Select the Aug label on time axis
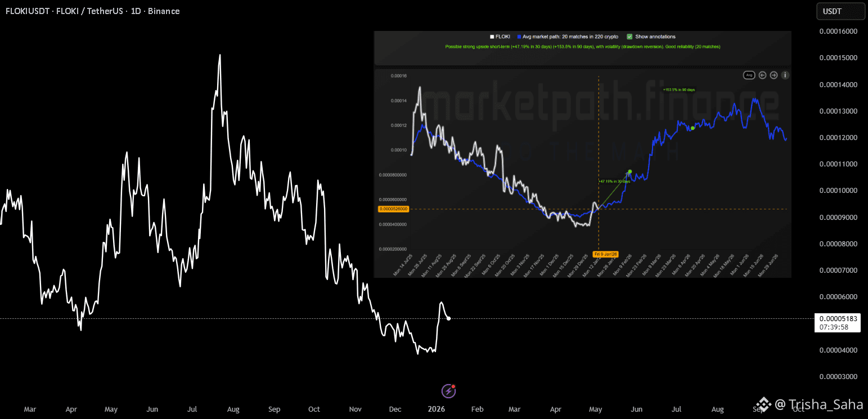This screenshot has width=868, height=419. (x=233, y=409)
